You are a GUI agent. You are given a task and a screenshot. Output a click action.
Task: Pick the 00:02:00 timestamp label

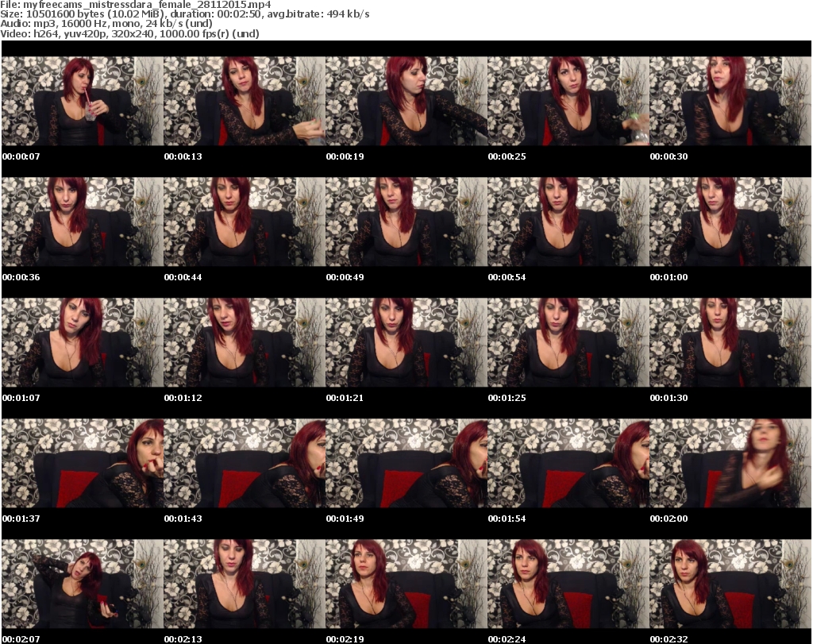coord(669,519)
